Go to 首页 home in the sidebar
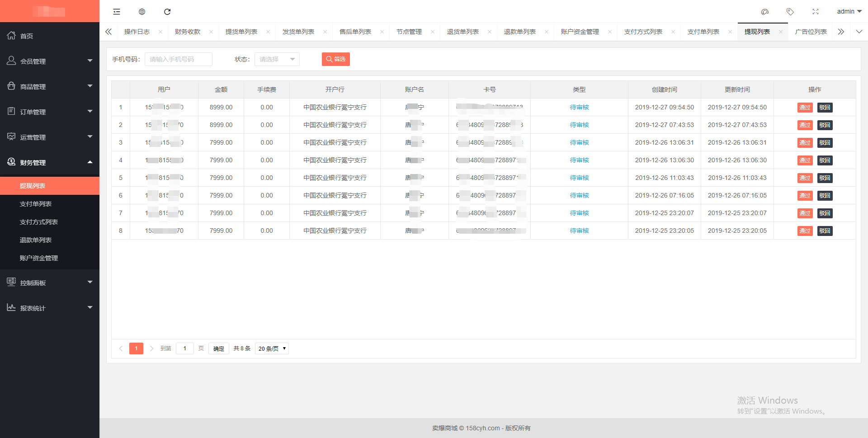This screenshot has height=438, width=868. coord(50,36)
